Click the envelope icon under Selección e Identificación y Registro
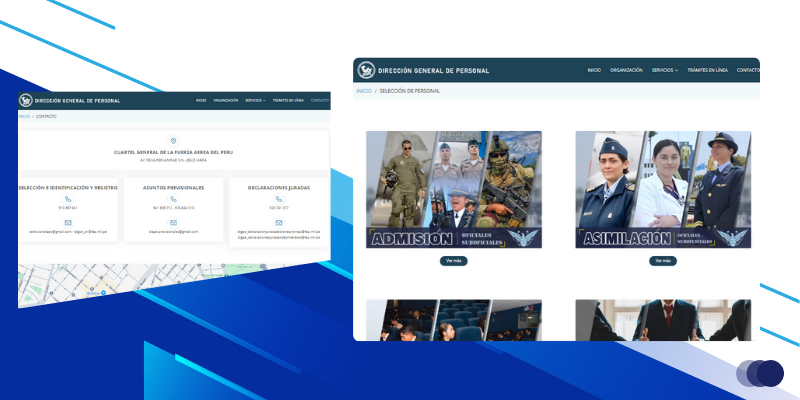This screenshot has height=400, width=800. [68, 222]
